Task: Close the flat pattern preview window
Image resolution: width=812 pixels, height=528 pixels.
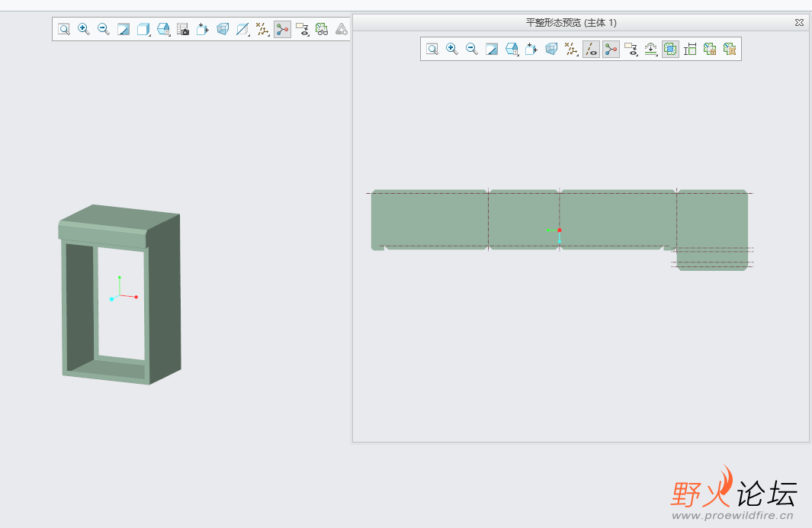Action: [799, 22]
